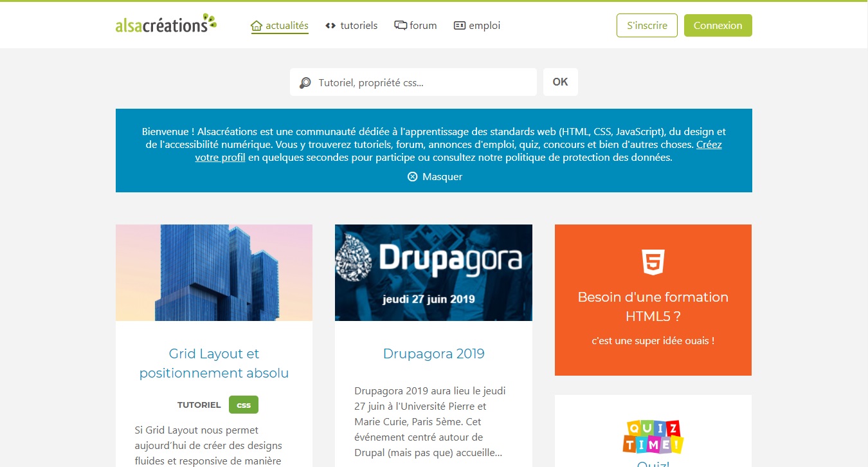Image resolution: width=868 pixels, height=467 pixels.
Task: Click the magnifier icon in search field
Action: coord(305,82)
